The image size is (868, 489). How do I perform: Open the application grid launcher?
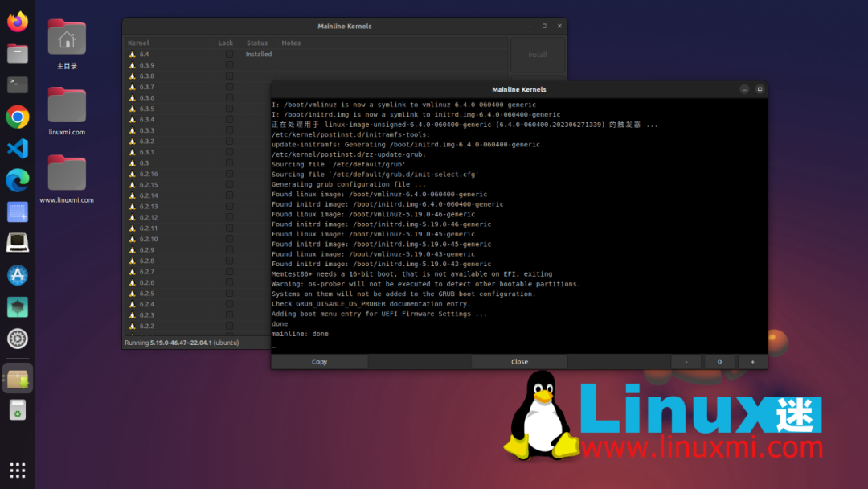[x=17, y=470]
